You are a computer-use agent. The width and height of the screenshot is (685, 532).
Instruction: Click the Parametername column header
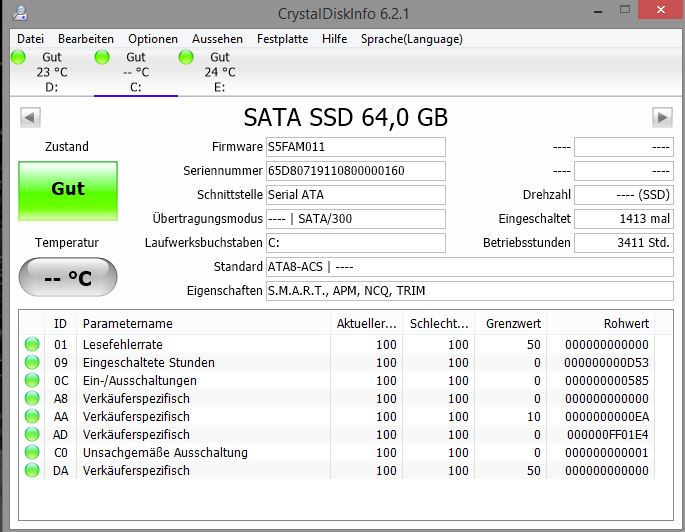pos(203,324)
